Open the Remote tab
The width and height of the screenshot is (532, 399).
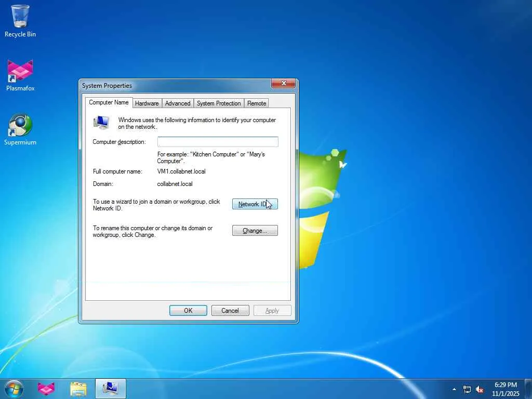point(257,103)
